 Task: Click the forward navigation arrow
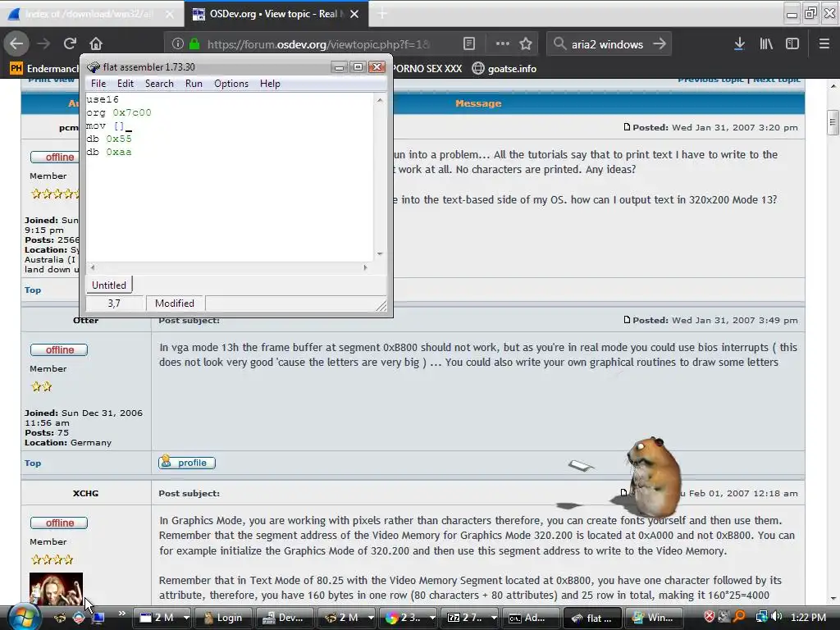click(x=43, y=43)
